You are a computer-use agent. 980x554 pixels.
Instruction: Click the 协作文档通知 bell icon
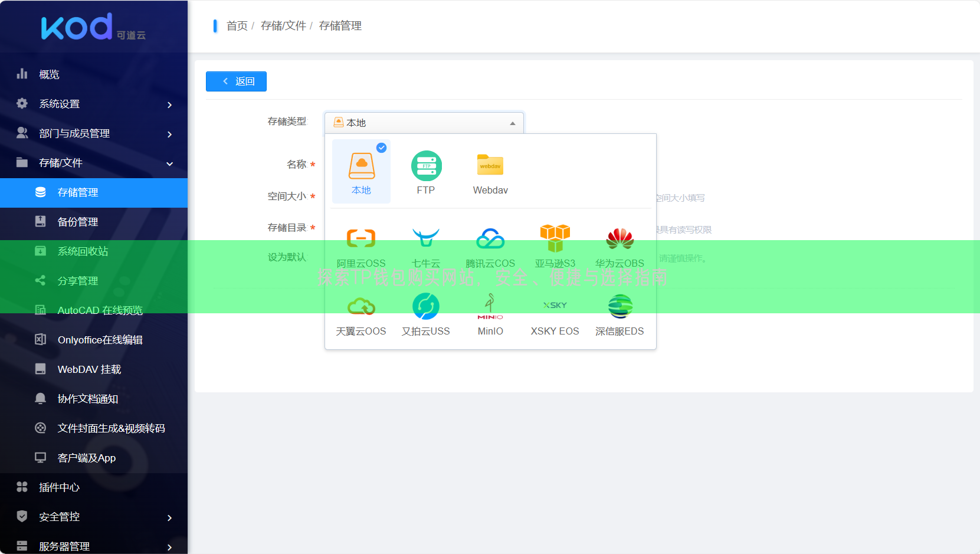[x=40, y=398]
